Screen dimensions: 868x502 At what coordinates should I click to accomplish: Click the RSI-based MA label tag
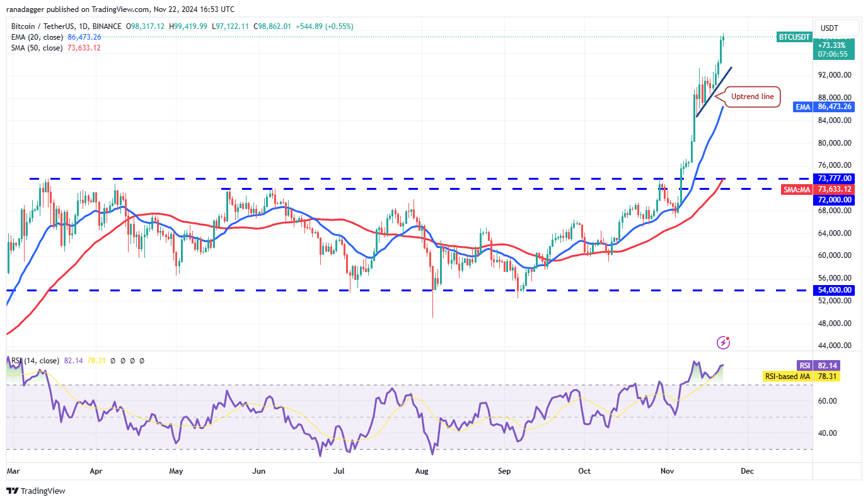(787, 376)
